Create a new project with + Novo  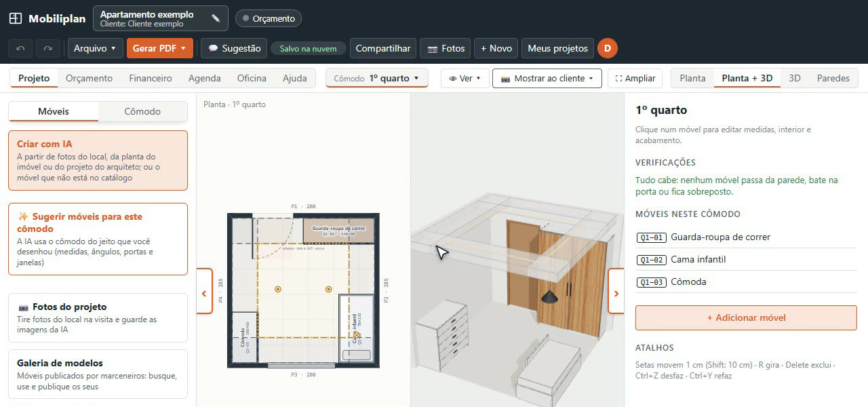pos(496,48)
